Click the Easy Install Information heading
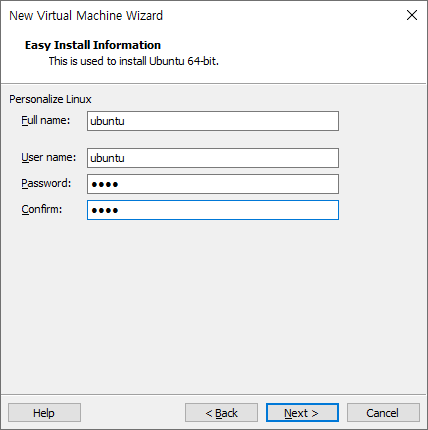The width and height of the screenshot is (428, 430). (x=93, y=45)
